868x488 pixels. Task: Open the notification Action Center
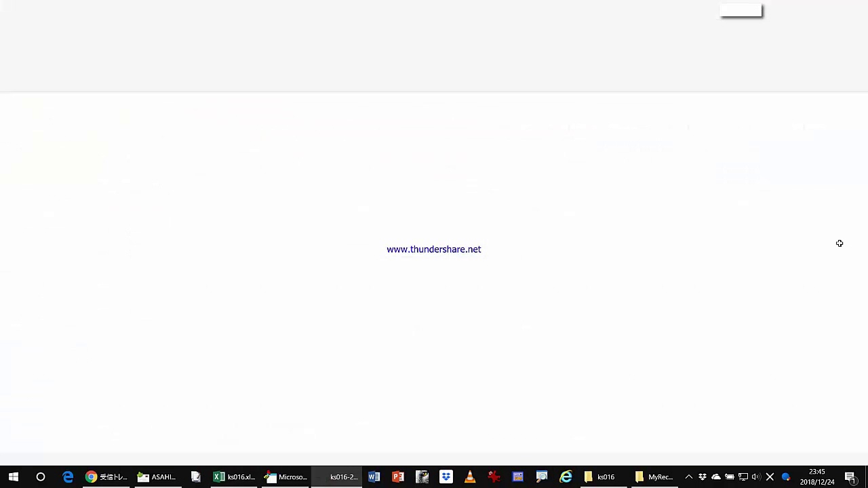pos(850,477)
